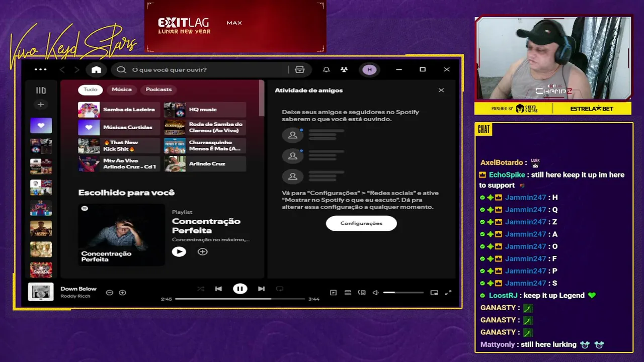Create a playlist with the plus icon
Viewport: 644px width, 362px height.
(41, 105)
